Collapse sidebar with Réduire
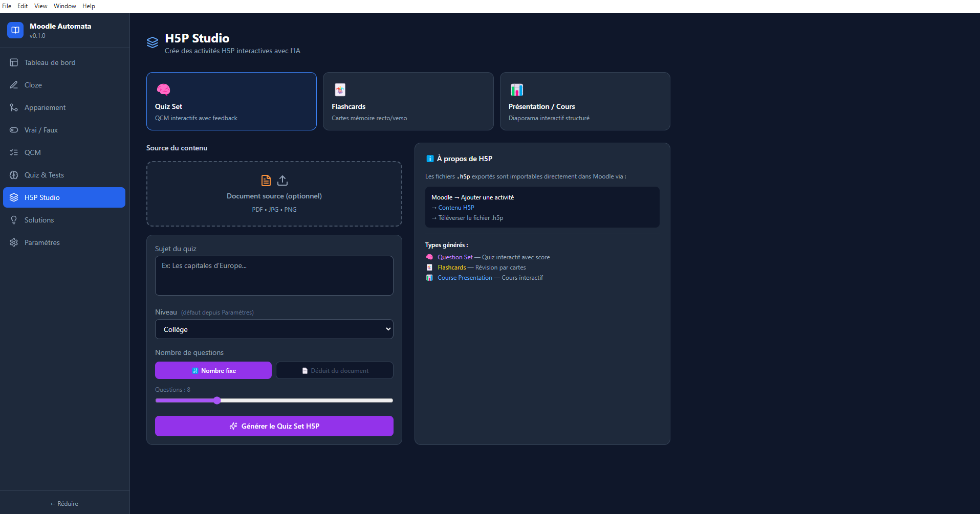 pyautogui.click(x=64, y=504)
